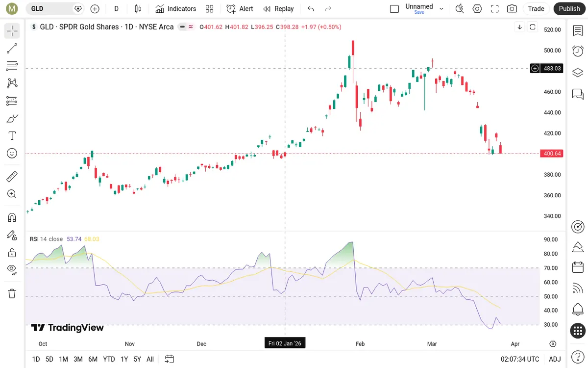Select the All time range
The height and width of the screenshot is (368, 588).
150,359
